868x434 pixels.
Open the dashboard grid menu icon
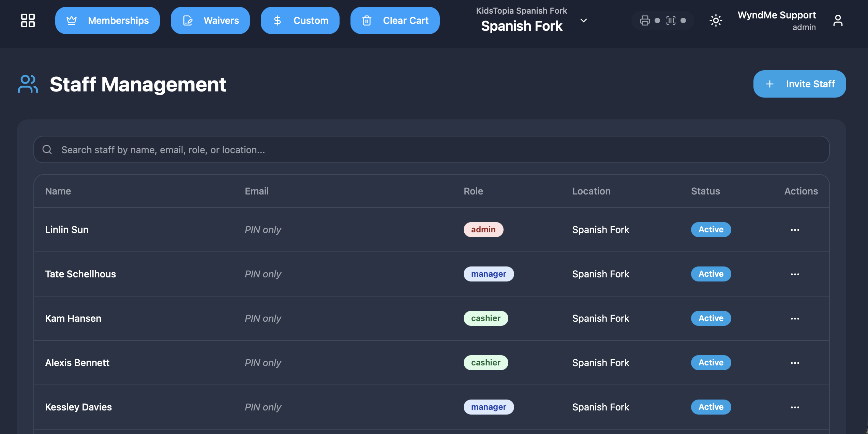(28, 20)
